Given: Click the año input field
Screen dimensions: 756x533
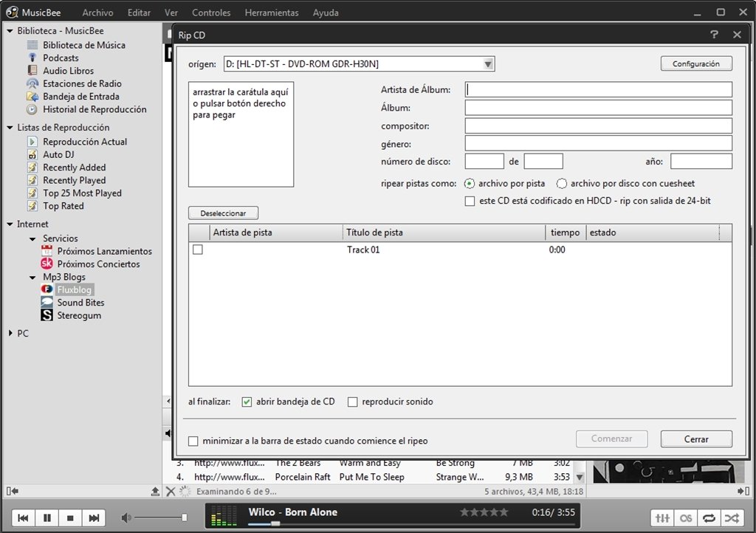Looking at the screenshot, I should [701, 162].
